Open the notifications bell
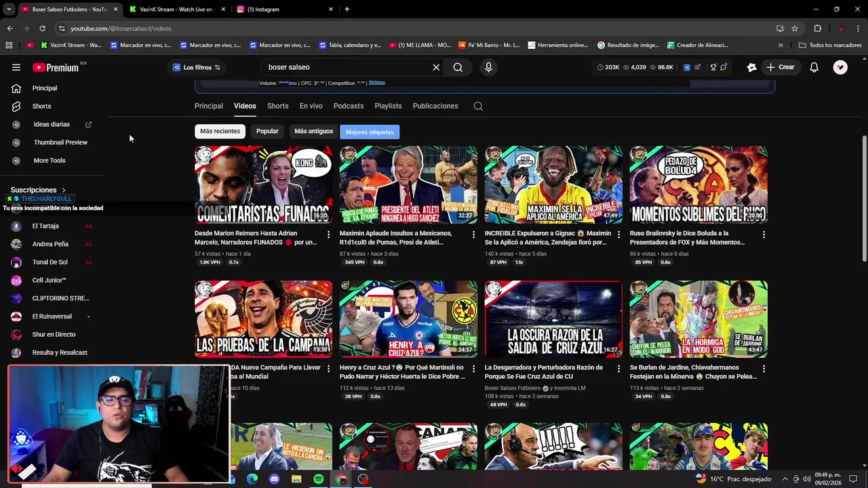 814,67
